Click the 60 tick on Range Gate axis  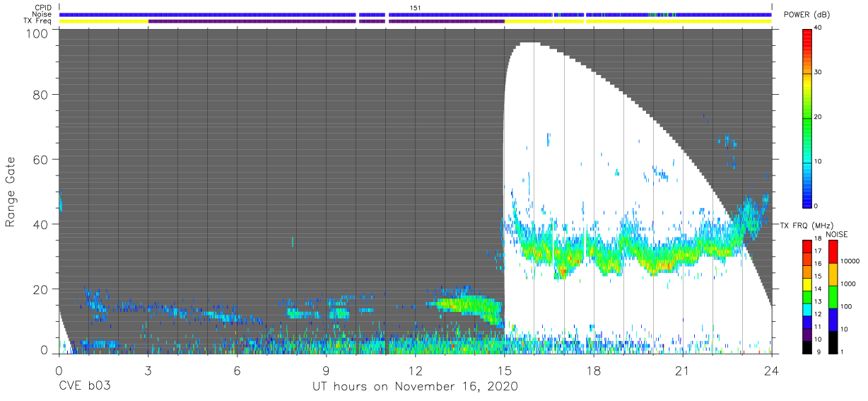40,159
